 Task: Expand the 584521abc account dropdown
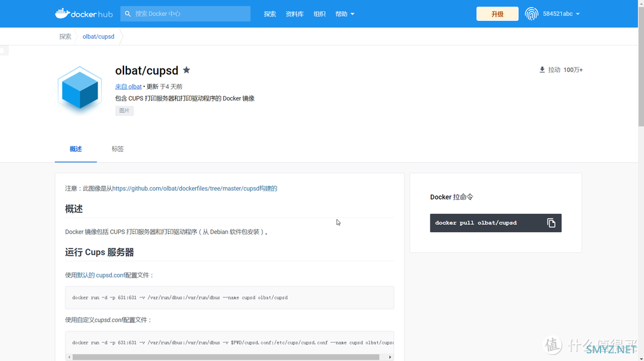561,14
